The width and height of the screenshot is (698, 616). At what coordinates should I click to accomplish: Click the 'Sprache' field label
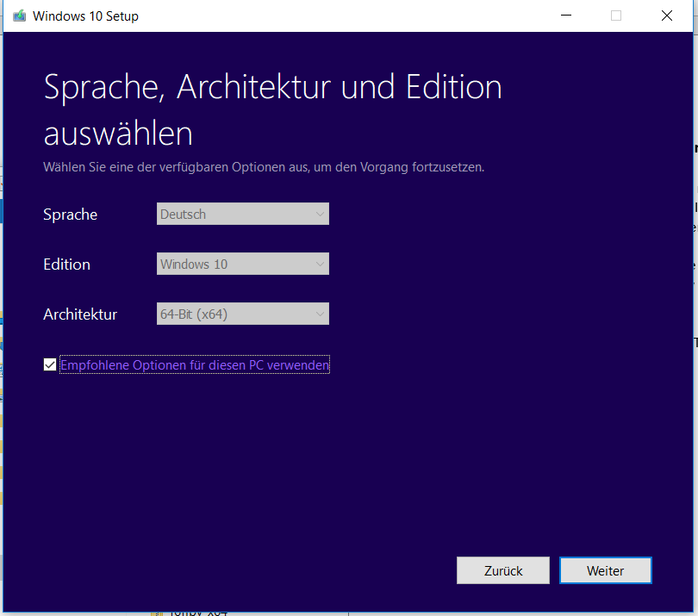(x=70, y=215)
